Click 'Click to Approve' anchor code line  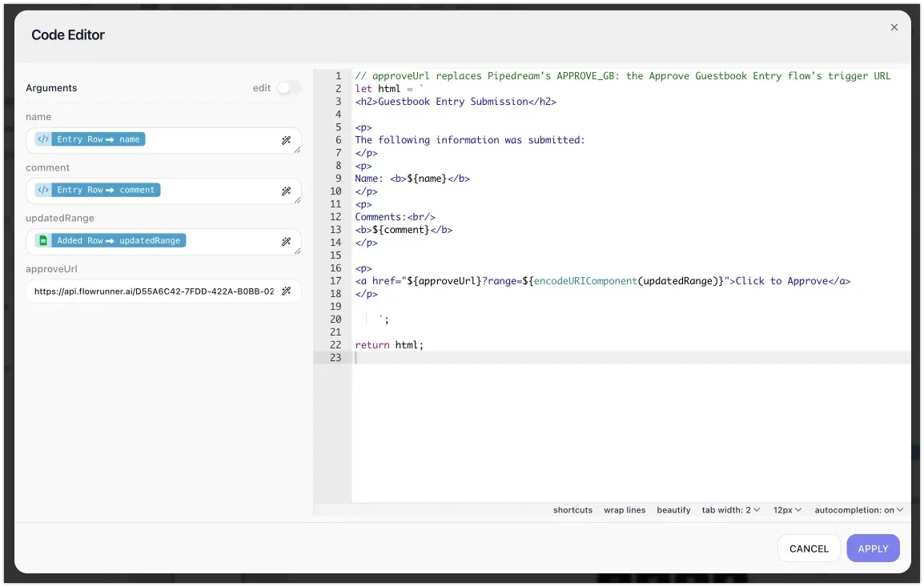pyautogui.click(x=602, y=281)
